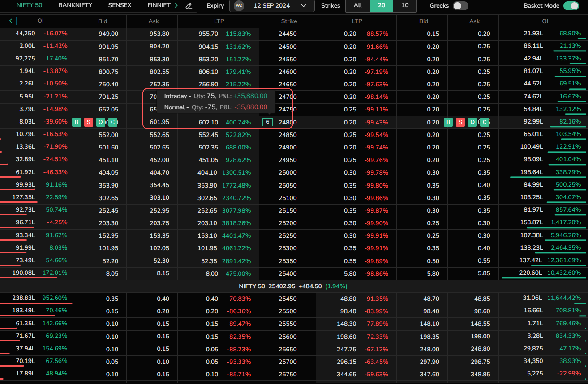Click put-side Sell (S) button on 24800 row
This screenshot has width=588, height=384.
[x=460, y=122]
